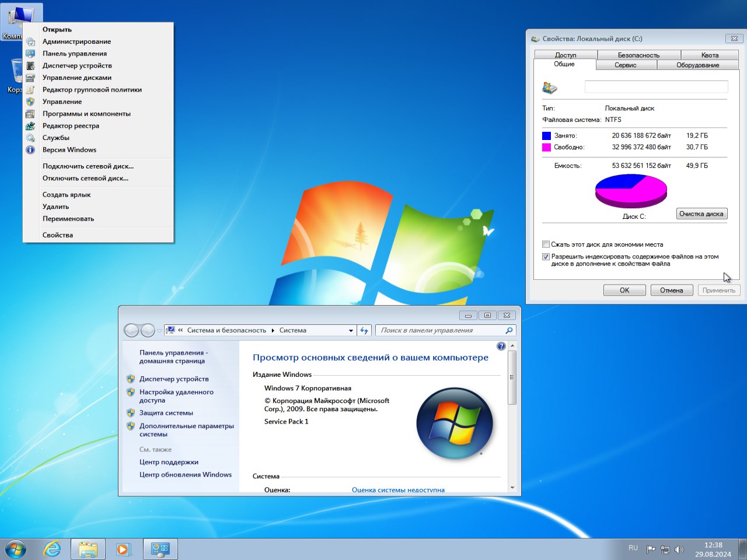Click the shield icon beside Управление in menu
This screenshot has height=560, width=747.
[x=30, y=101]
